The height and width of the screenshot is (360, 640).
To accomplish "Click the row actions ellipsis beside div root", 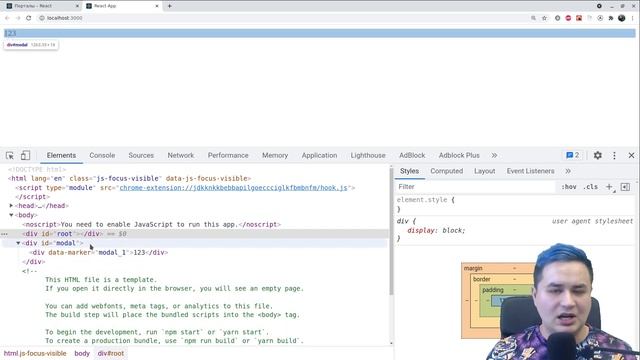I will point(4,234).
